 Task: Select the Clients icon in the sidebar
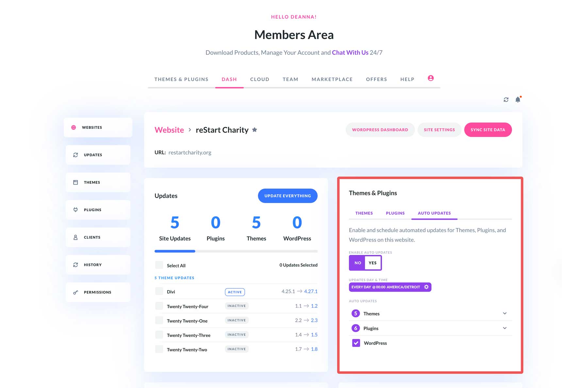coord(75,237)
